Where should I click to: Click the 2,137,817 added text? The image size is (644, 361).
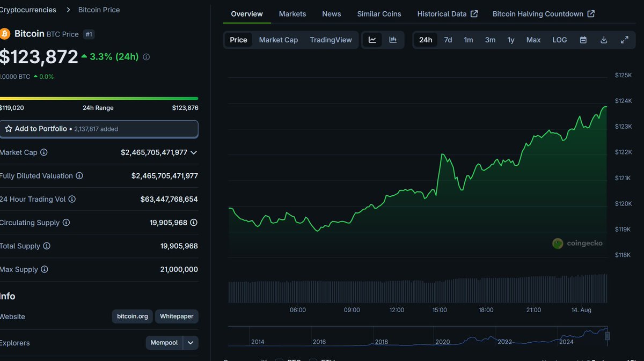tap(96, 129)
